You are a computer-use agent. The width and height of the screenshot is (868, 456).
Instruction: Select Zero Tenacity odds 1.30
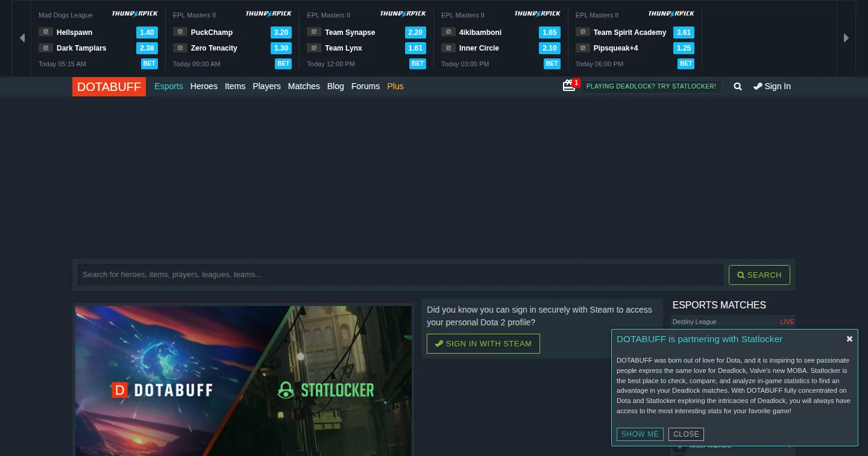click(281, 48)
